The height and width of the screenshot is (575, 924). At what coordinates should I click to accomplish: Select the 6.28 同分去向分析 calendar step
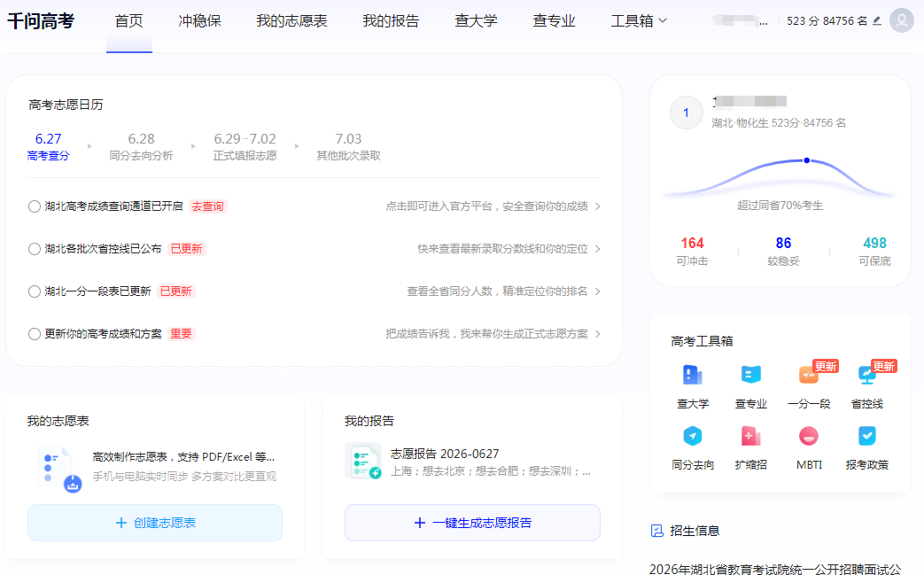point(142,147)
